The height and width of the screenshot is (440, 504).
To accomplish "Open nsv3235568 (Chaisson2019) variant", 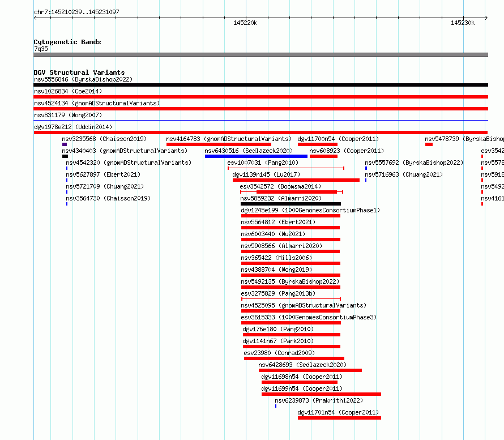I will [x=104, y=139].
